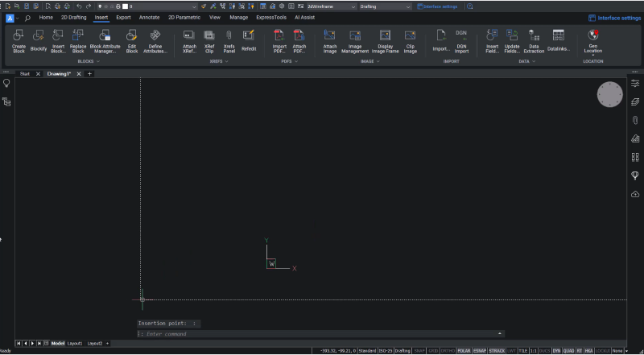Open the structure tree panel icon
The width and height of the screenshot is (644, 355).
pyautogui.click(x=6, y=102)
